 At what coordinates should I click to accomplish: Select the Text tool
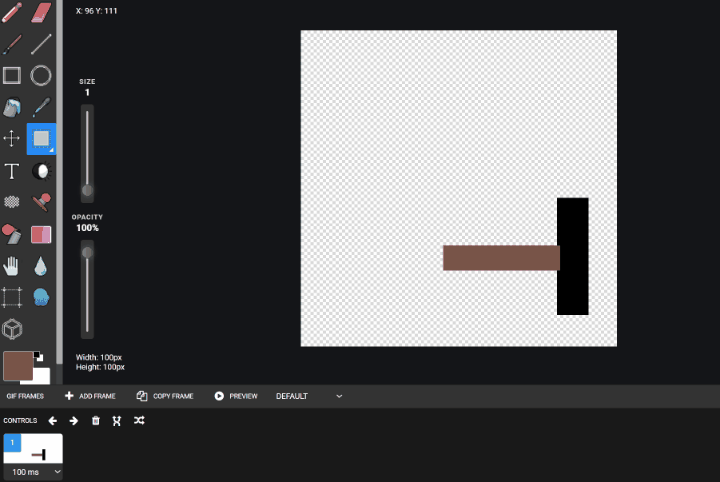(12, 171)
